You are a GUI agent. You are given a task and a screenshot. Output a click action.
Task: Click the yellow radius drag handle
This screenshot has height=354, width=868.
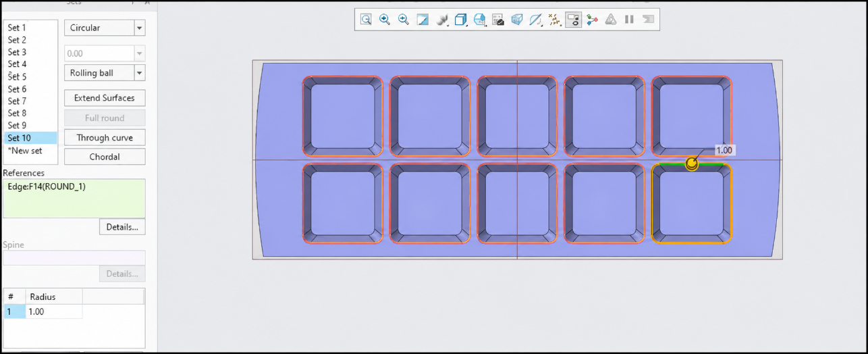[x=691, y=163]
